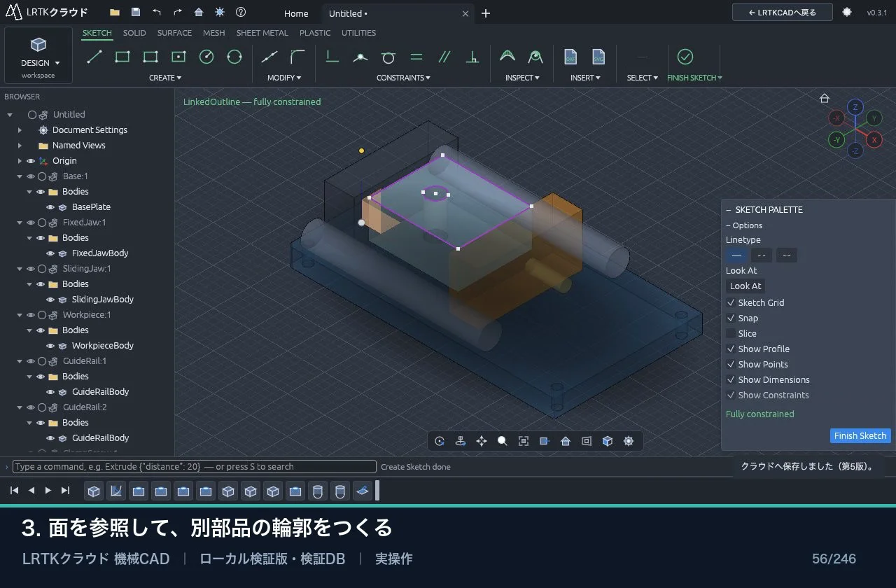Apply the Tangent constraint
Screen dimensions: 896x588
(388, 57)
